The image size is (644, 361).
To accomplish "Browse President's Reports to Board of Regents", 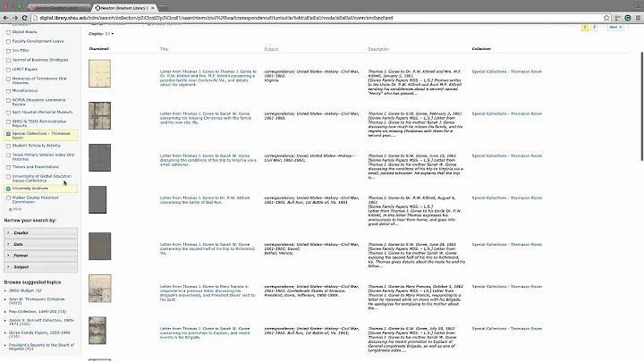I will tap(41, 347).
